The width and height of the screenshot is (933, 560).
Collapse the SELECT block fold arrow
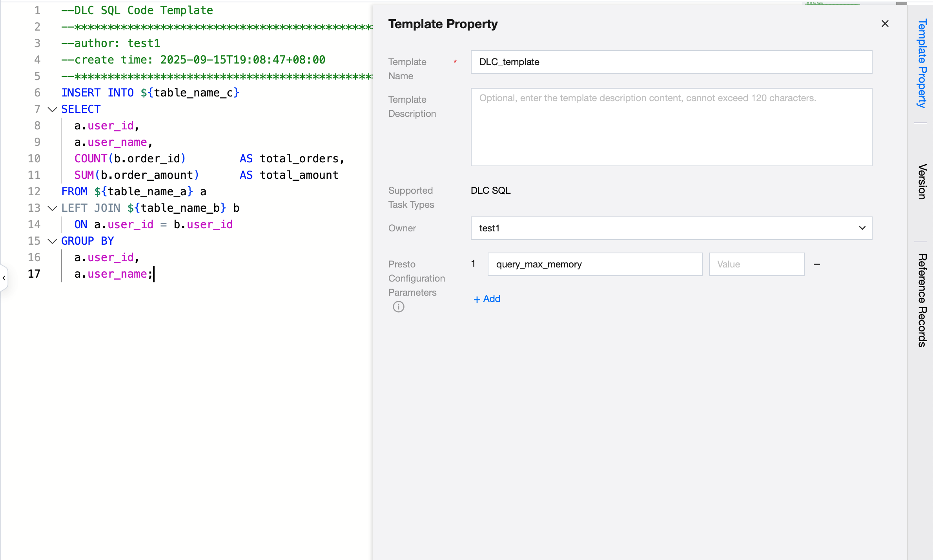[x=52, y=109]
